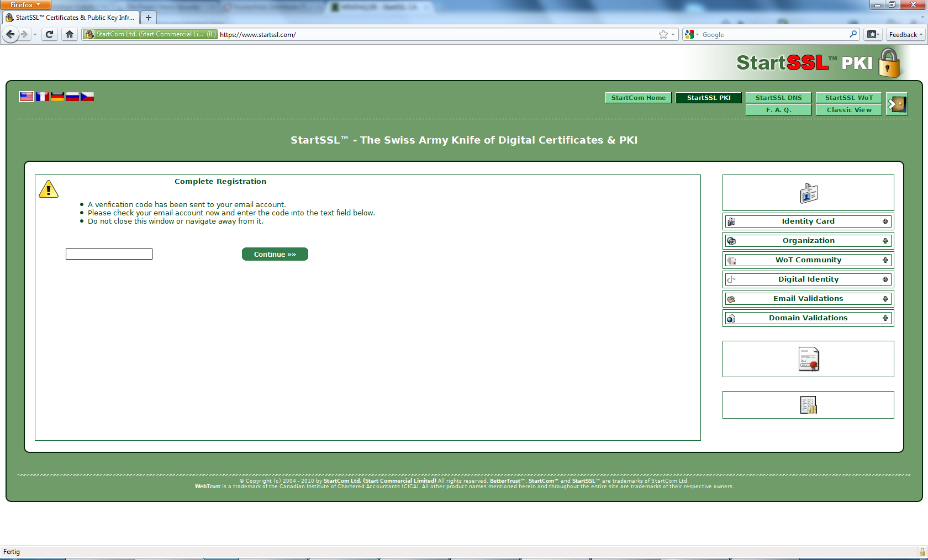
Task: Go to StartCom Home
Action: (639, 98)
